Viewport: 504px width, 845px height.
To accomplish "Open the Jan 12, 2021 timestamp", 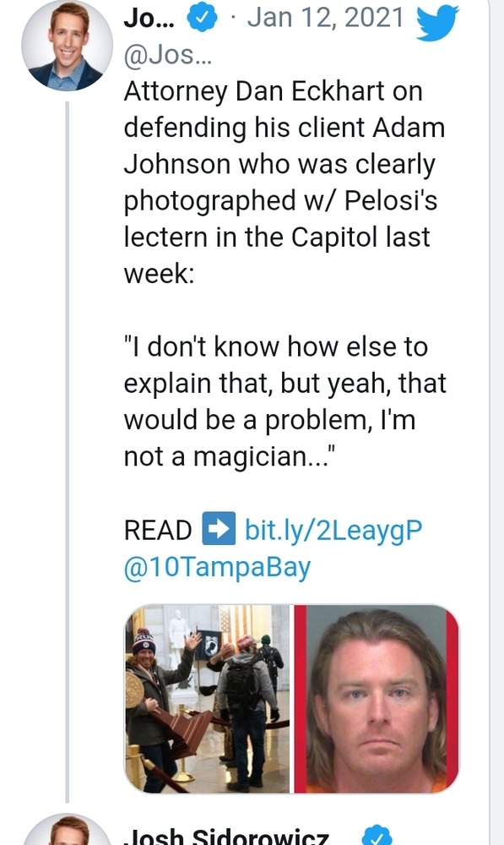I will click(325, 17).
